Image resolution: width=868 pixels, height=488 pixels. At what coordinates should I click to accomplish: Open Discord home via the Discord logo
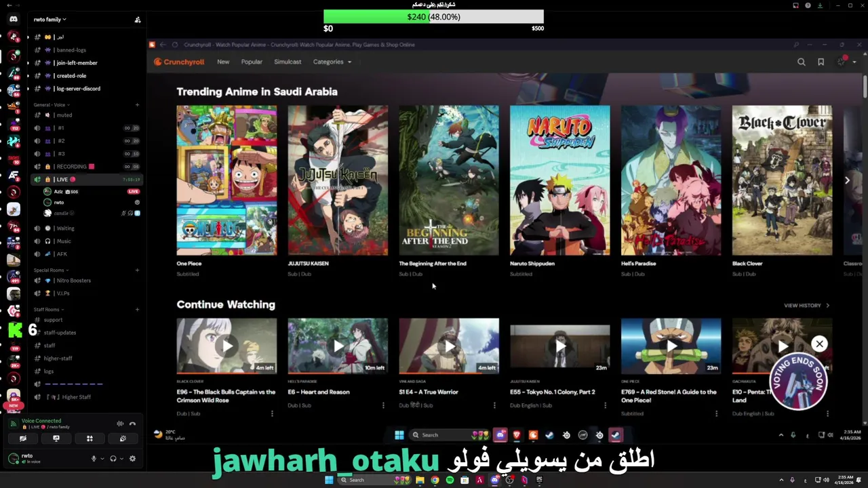coord(14,19)
